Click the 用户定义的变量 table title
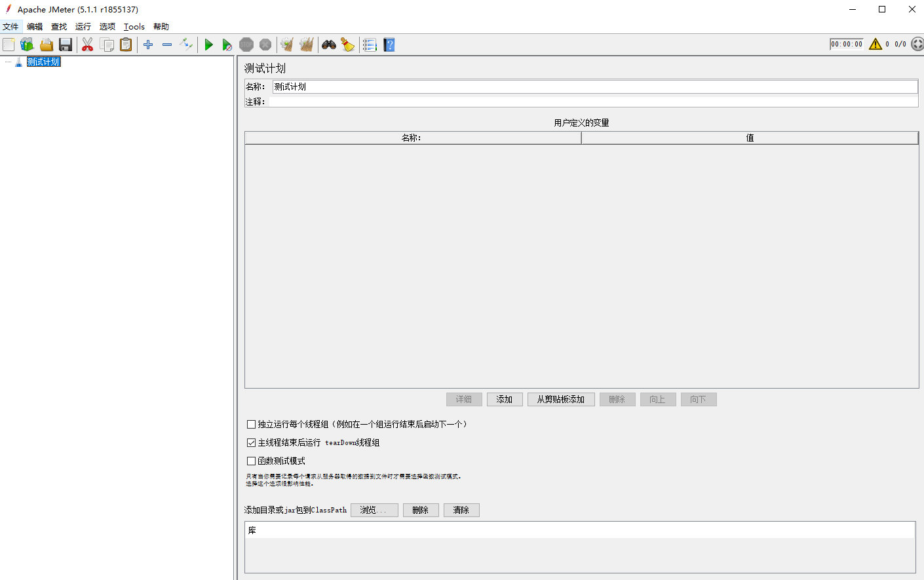The width and height of the screenshot is (924, 580). click(581, 123)
